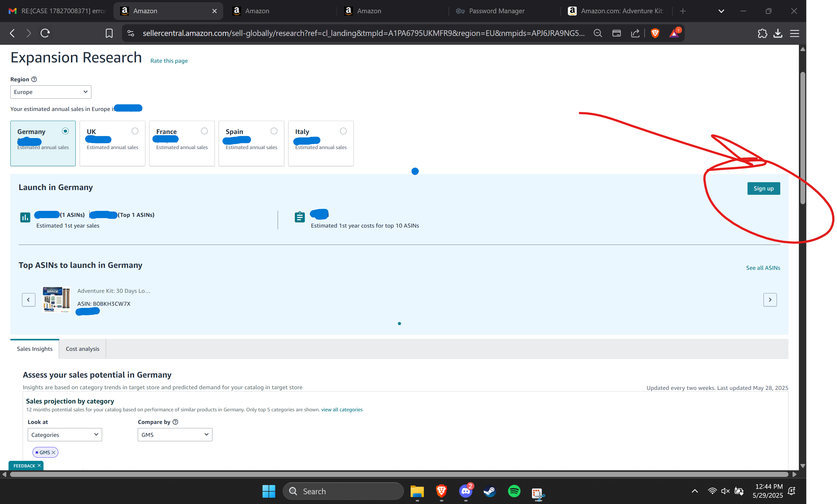Switch to Amazon.com Adventure Kit tab
Viewport: 837px width, 504px height.
point(616,11)
